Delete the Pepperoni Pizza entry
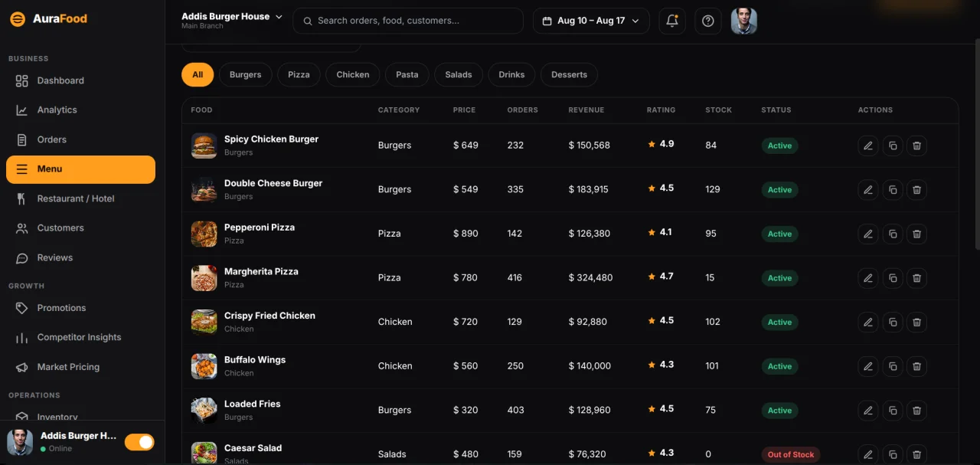 916,234
